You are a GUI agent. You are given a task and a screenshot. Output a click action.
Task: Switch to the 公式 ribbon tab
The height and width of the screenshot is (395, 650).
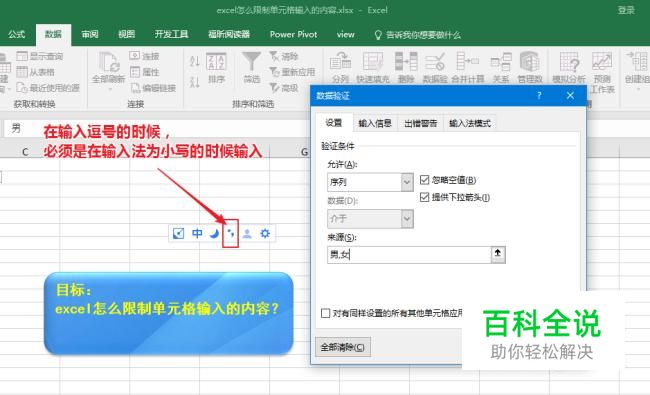tap(17, 34)
